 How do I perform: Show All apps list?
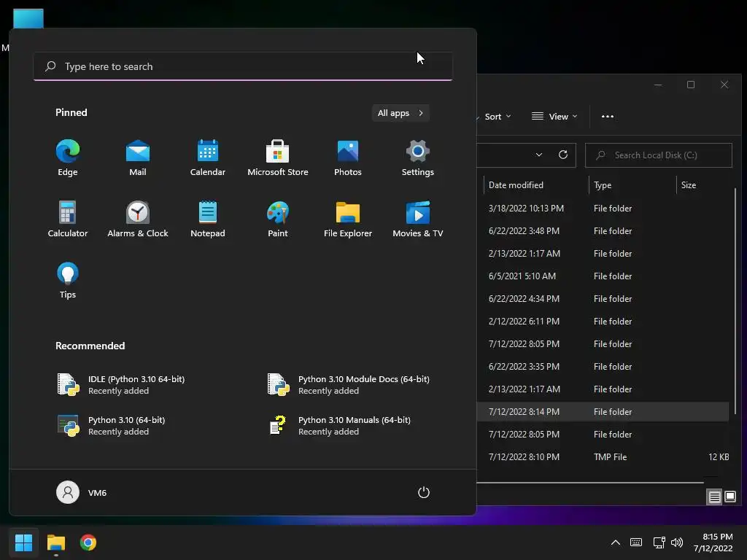(400, 113)
